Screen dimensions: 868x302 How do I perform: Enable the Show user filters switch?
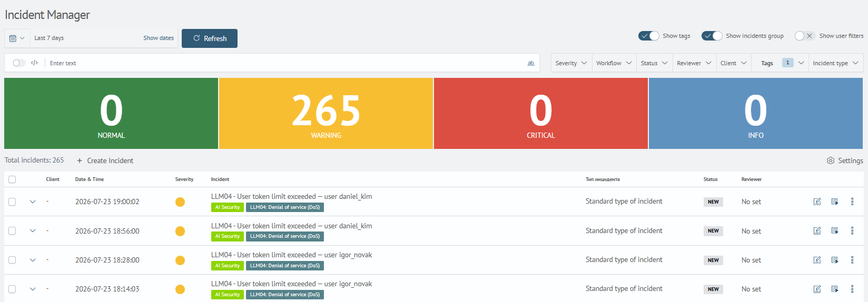tap(805, 36)
